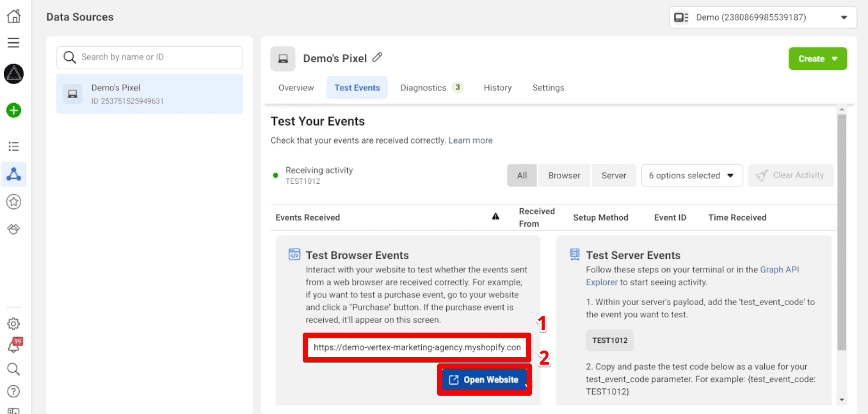868x414 pixels.
Task: Open the settings gear in sidebar
Action: point(13,324)
